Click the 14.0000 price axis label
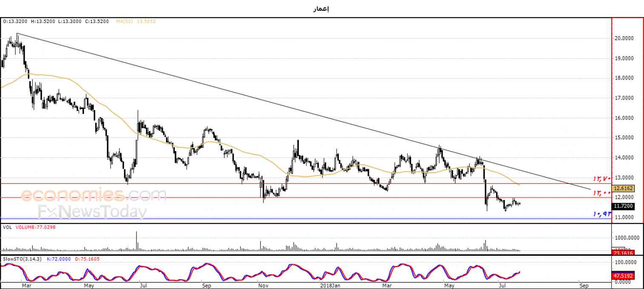This screenshot has width=644, height=289. (x=624, y=158)
